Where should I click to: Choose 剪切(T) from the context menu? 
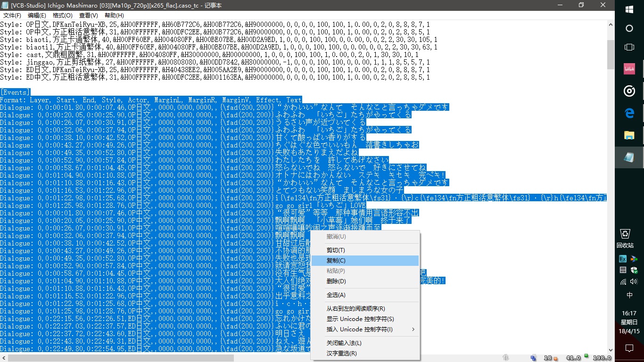(x=365, y=250)
